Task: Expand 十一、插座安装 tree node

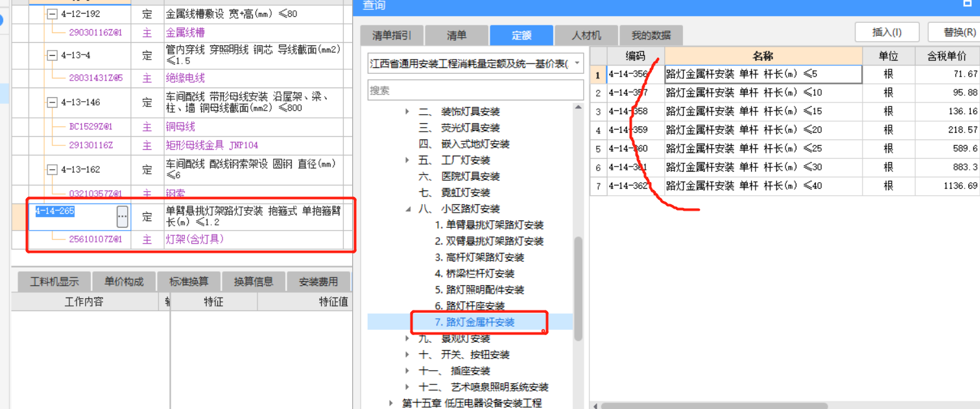Action: coord(407,371)
